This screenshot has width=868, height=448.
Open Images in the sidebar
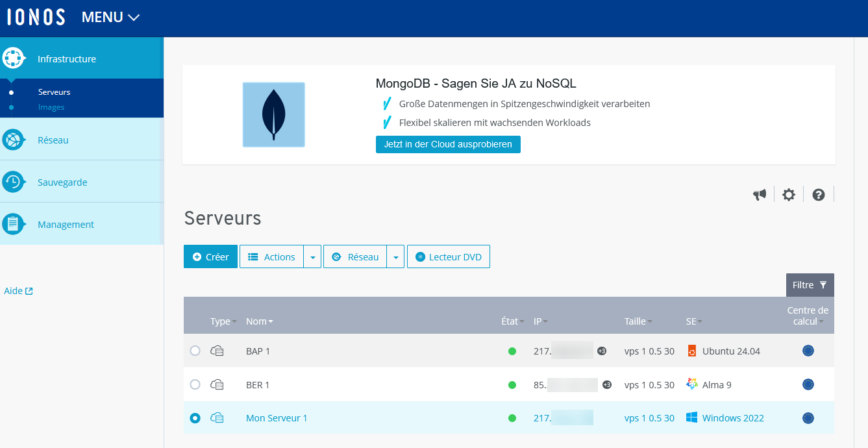click(51, 107)
